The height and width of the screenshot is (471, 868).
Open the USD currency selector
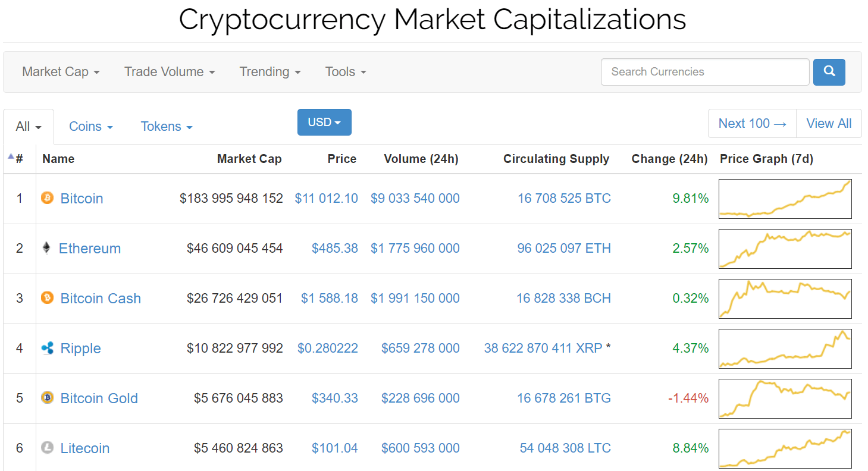pyautogui.click(x=324, y=122)
